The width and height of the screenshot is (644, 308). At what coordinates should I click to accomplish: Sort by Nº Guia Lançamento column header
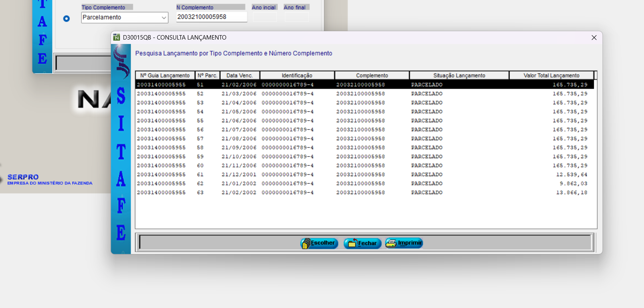165,76
